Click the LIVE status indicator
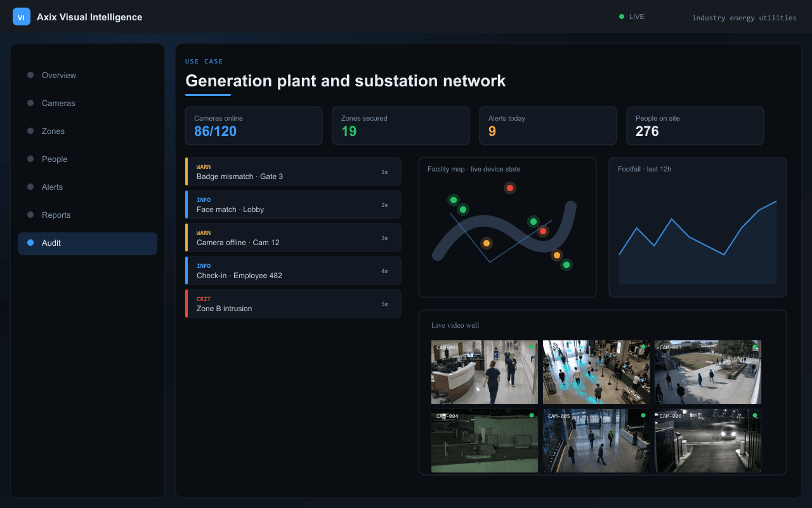This screenshot has width=812, height=508. pyautogui.click(x=632, y=17)
